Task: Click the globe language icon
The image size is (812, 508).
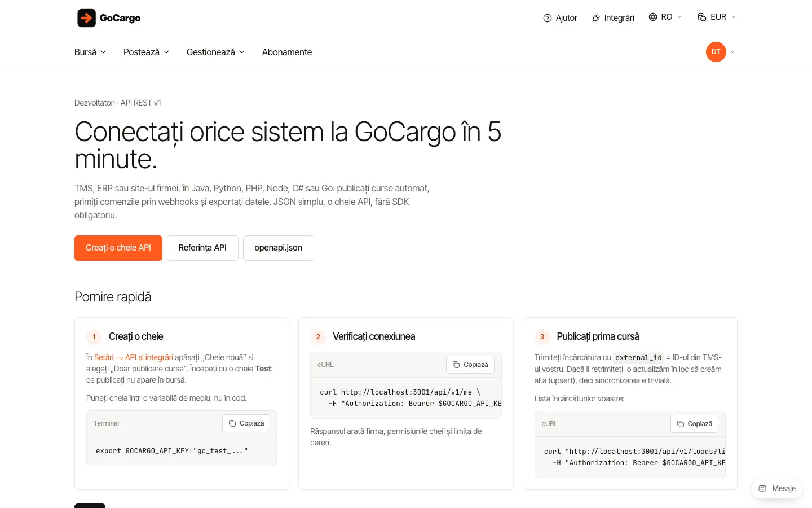Action: tap(653, 17)
